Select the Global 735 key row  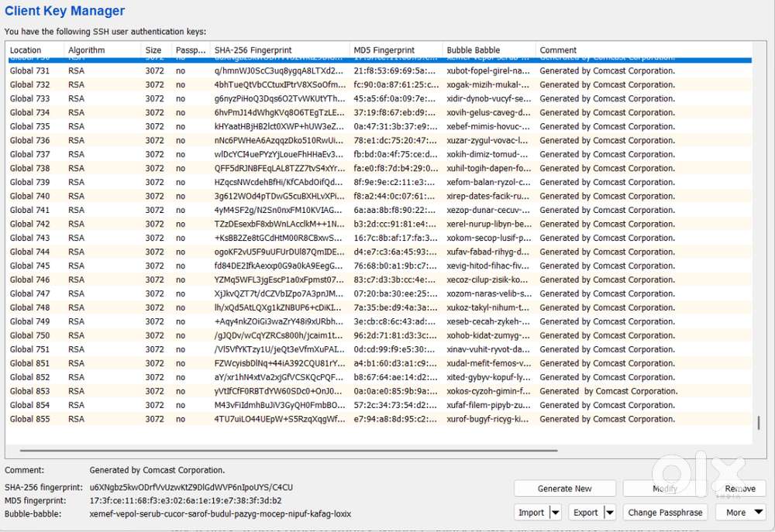379,126
